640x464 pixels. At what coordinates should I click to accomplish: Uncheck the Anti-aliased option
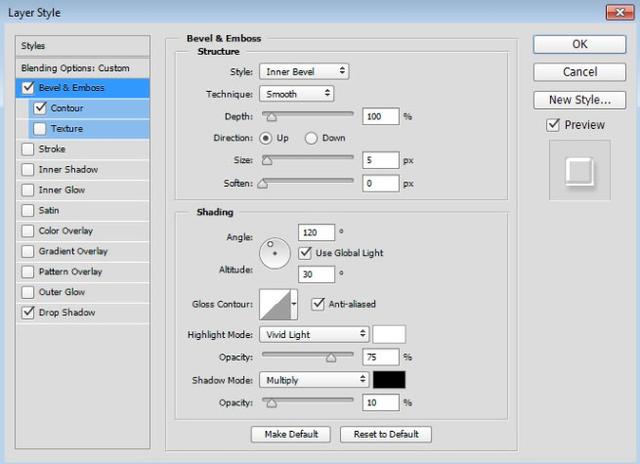(x=319, y=304)
